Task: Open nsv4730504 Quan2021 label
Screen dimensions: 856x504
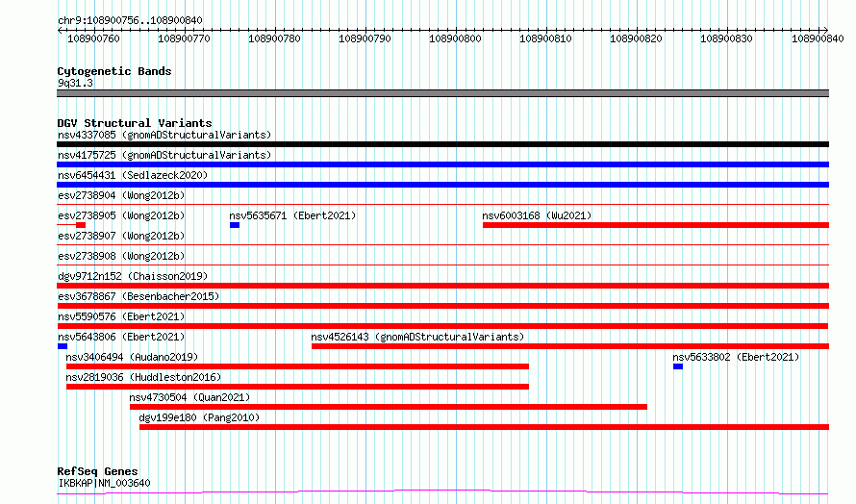Action: [x=189, y=397]
